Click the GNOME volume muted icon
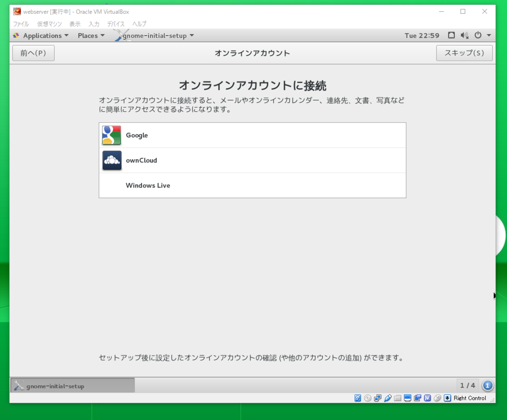The height and width of the screenshot is (420, 507). click(464, 36)
